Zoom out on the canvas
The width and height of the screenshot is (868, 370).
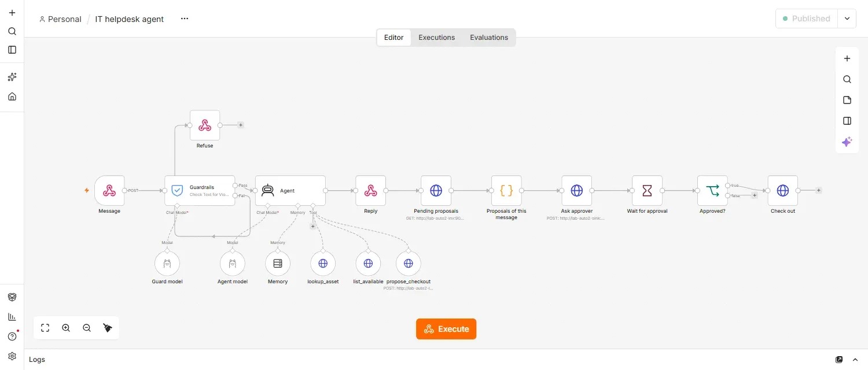(x=87, y=328)
